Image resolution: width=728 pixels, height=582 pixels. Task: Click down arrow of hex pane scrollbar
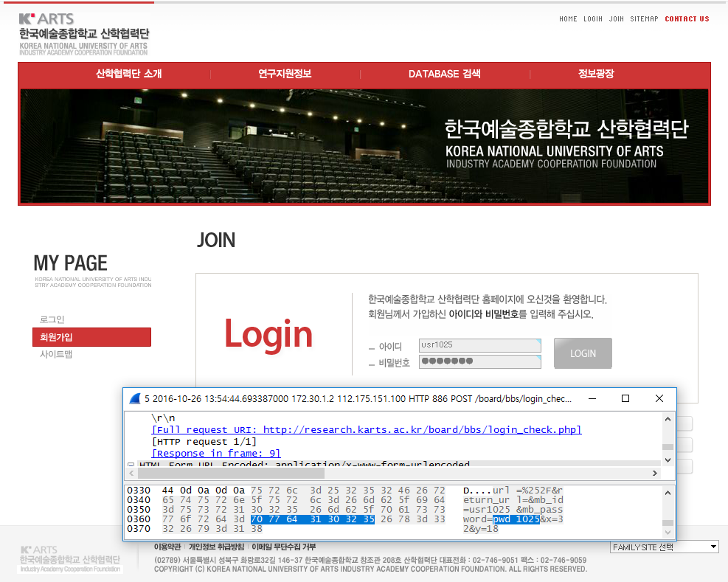[668, 533]
